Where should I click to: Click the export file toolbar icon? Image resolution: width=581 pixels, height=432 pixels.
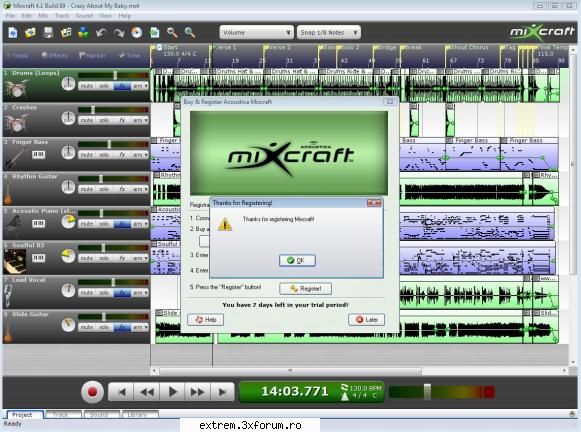pyautogui.click(x=155, y=33)
